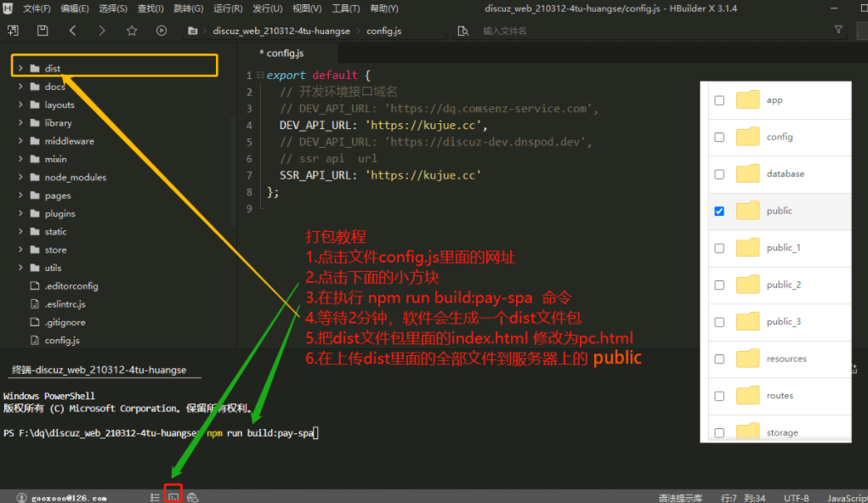Select JavaScript language mode in status bar
Screen dimensions: 868x503
tap(848, 496)
